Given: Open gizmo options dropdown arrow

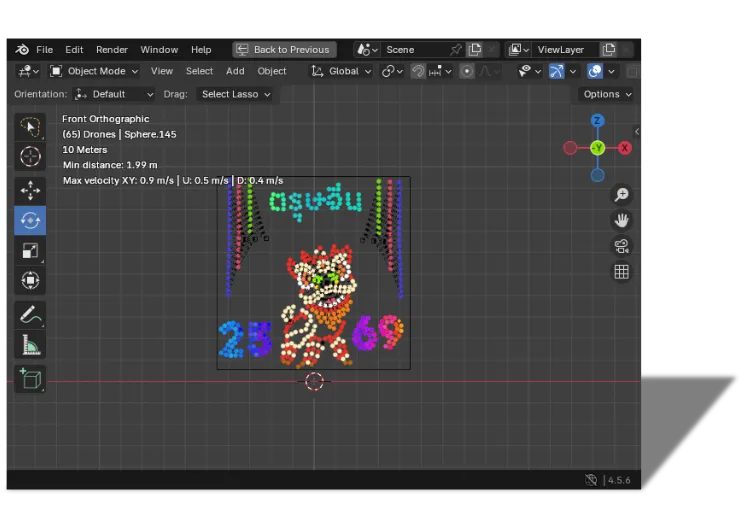Looking at the screenshot, I should [572, 72].
